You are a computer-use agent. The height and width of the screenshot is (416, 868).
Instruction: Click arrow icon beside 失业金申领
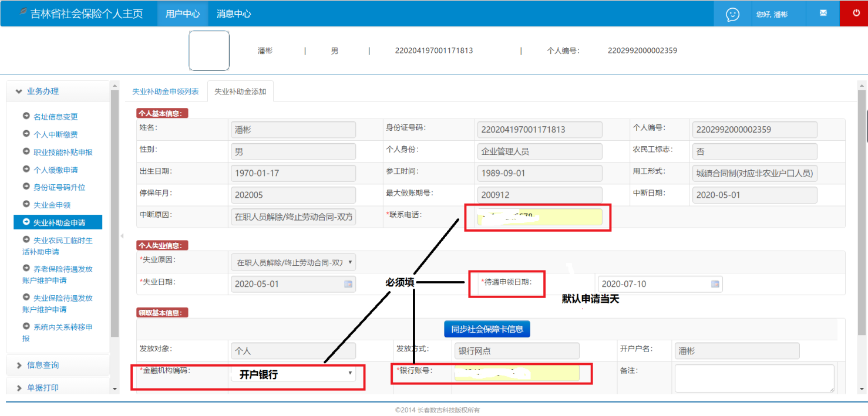(26, 204)
